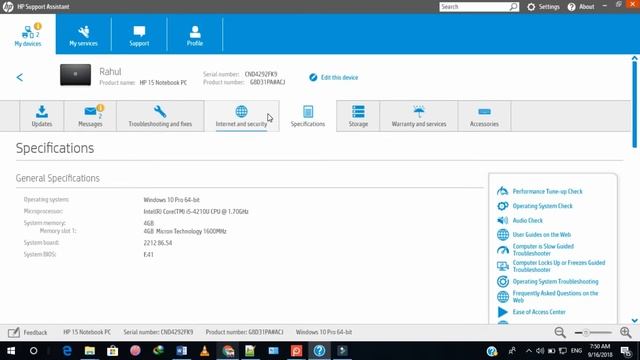
Task: Click the vertical scrollbar thumb
Action: (634, 104)
